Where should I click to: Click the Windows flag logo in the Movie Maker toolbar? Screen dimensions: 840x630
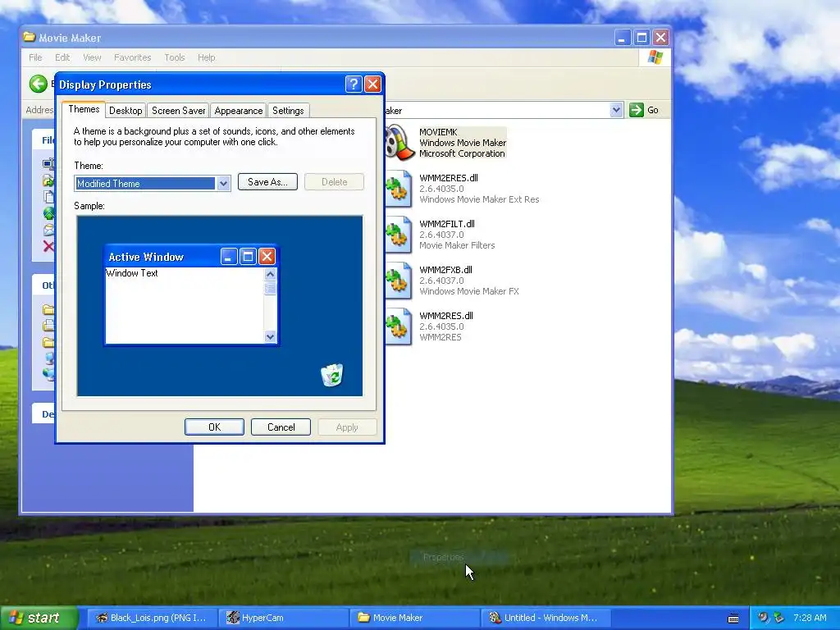point(655,57)
